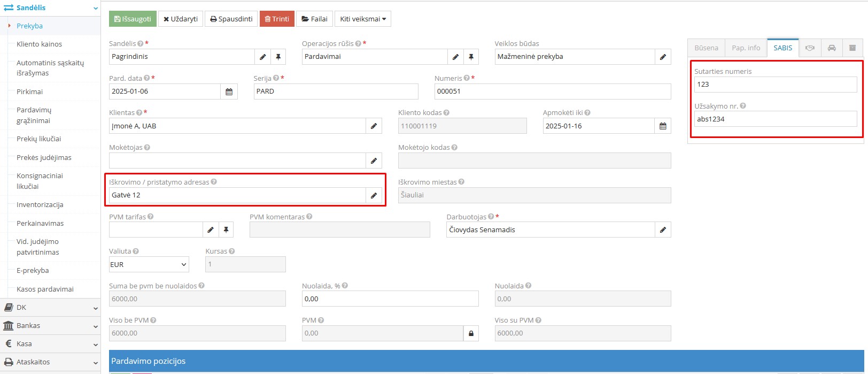Save the document with Išsaugoti

(x=133, y=19)
